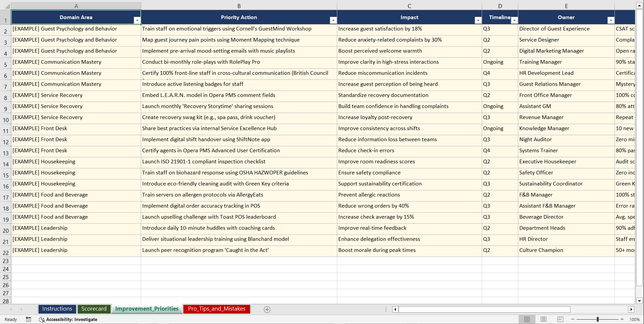The height and width of the screenshot is (324, 644).
Task: Open the Pro_Tips_and_Mistakes sheet
Action: point(216,309)
